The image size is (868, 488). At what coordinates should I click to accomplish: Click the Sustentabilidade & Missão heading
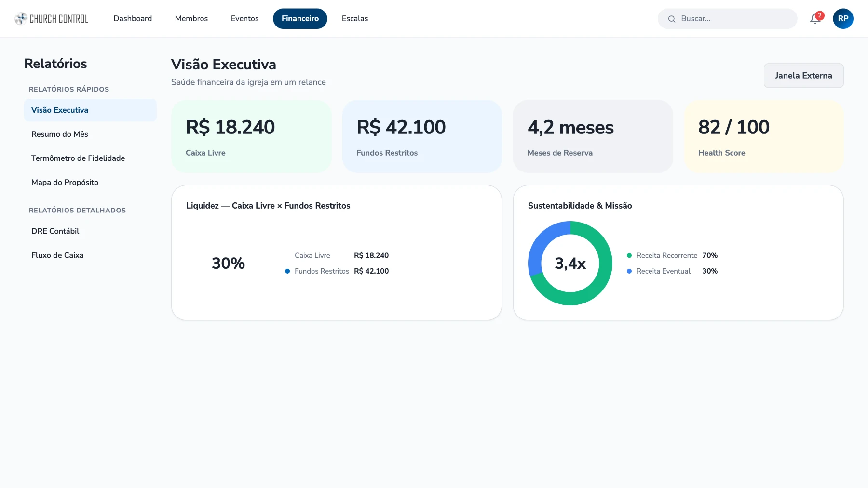point(580,206)
